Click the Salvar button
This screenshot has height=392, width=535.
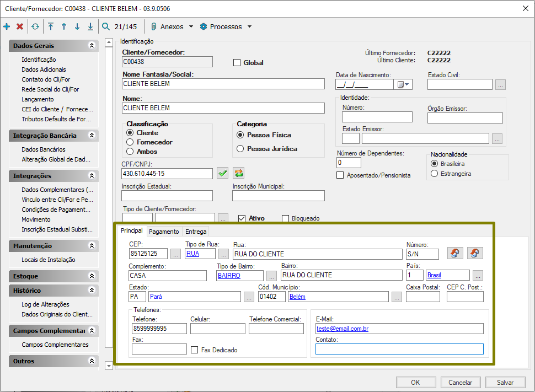click(505, 383)
